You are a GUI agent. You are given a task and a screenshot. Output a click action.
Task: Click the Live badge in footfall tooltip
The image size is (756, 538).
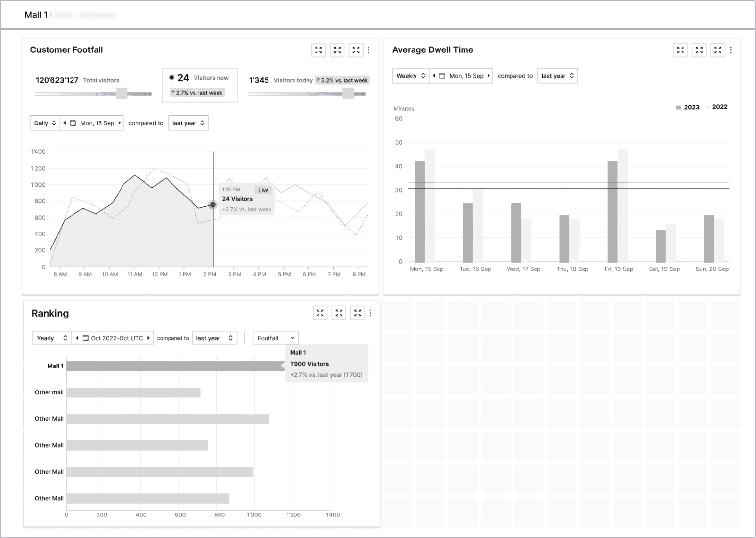[264, 190]
